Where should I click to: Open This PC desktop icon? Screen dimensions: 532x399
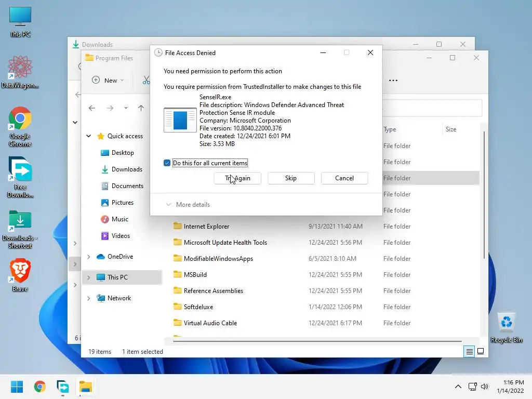[x=20, y=22]
